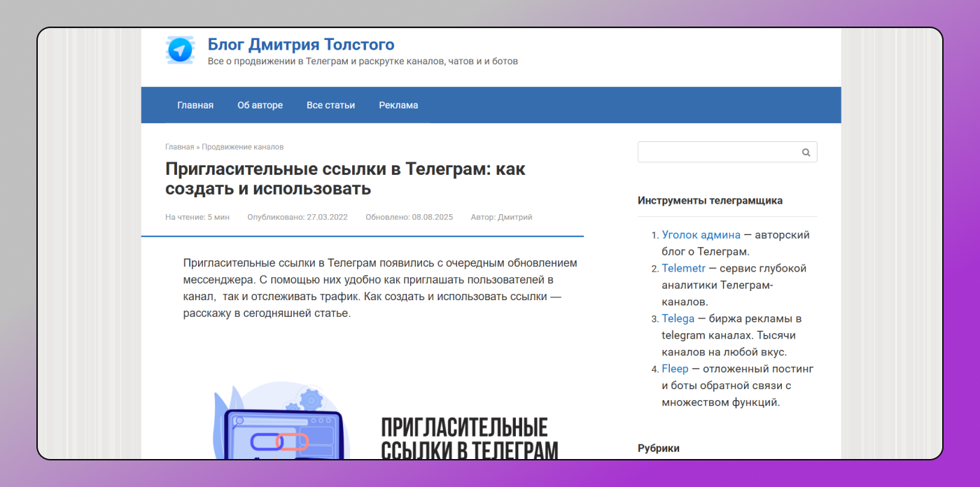This screenshot has width=980, height=487.
Task: Open the 'Telega' ad exchange link
Action: tap(678, 319)
